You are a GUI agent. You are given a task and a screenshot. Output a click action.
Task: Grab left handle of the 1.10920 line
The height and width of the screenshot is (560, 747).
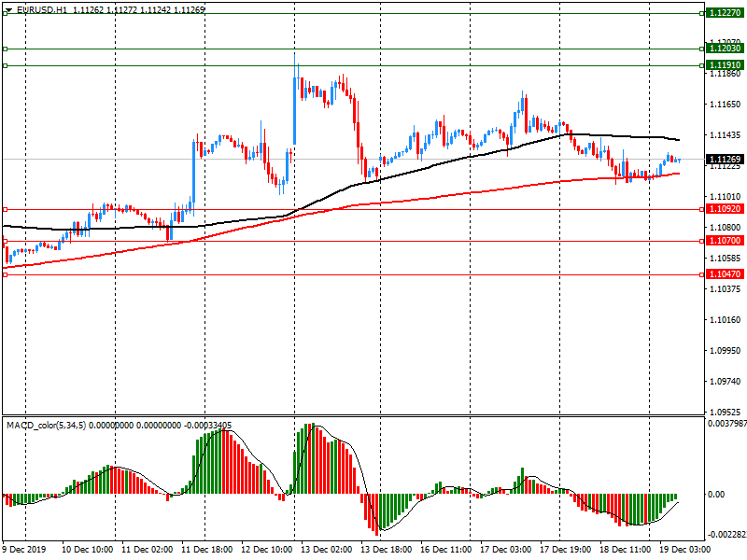[6, 209]
